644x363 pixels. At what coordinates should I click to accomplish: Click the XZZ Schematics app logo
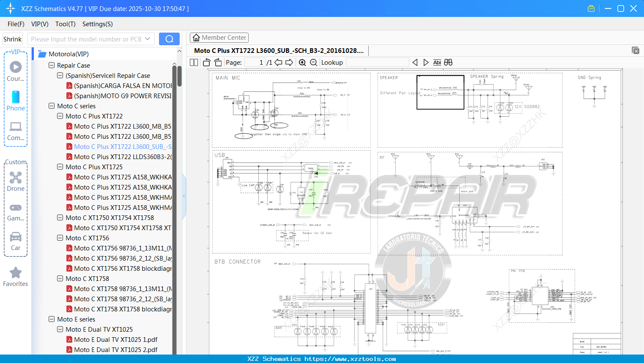click(10, 8)
